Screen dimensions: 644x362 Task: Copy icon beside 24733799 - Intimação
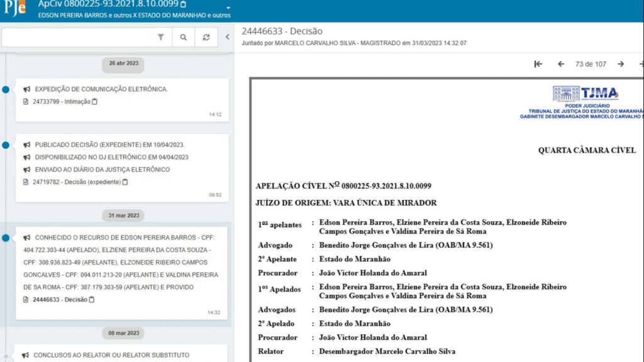(95, 101)
